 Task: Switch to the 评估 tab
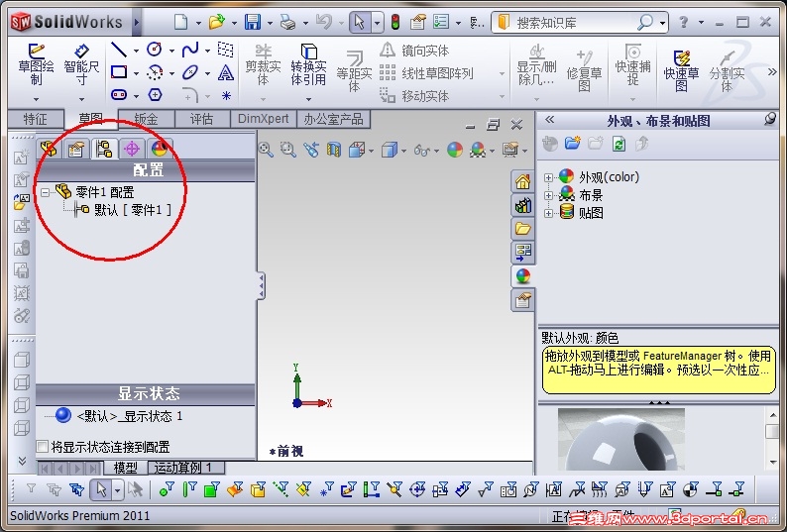pyautogui.click(x=202, y=119)
